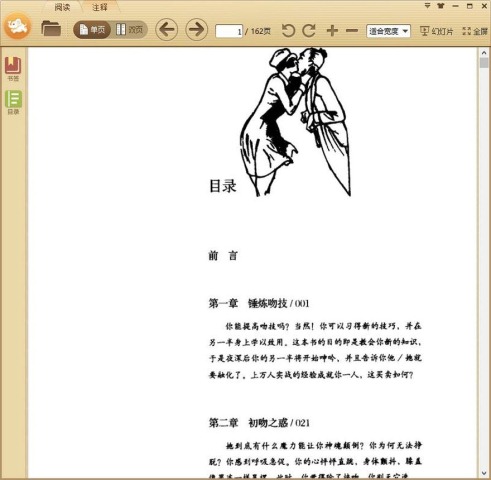The width and height of the screenshot is (491, 480).
Task: Switch to 单页 single page view
Action: (x=92, y=30)
